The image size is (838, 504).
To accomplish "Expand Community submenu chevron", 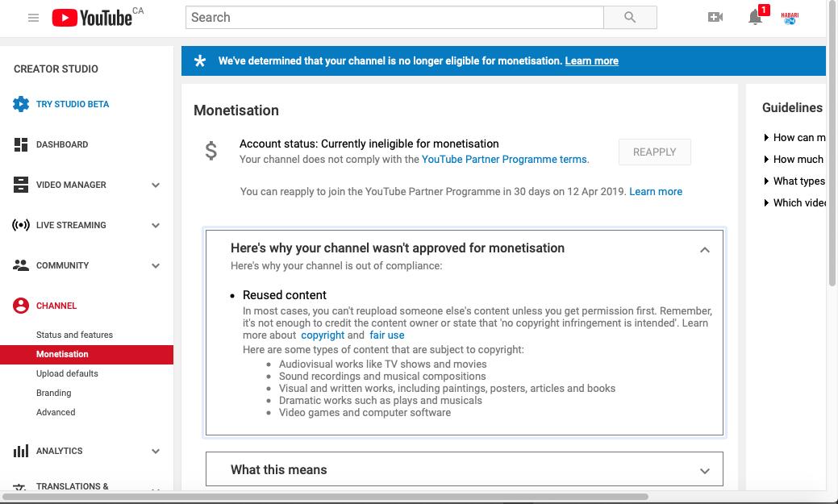I will 156,265.
